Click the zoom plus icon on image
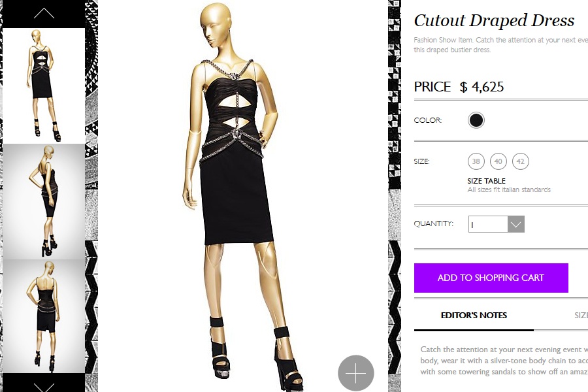The width and height of the screenshot is (588, 392). [356, 373]
